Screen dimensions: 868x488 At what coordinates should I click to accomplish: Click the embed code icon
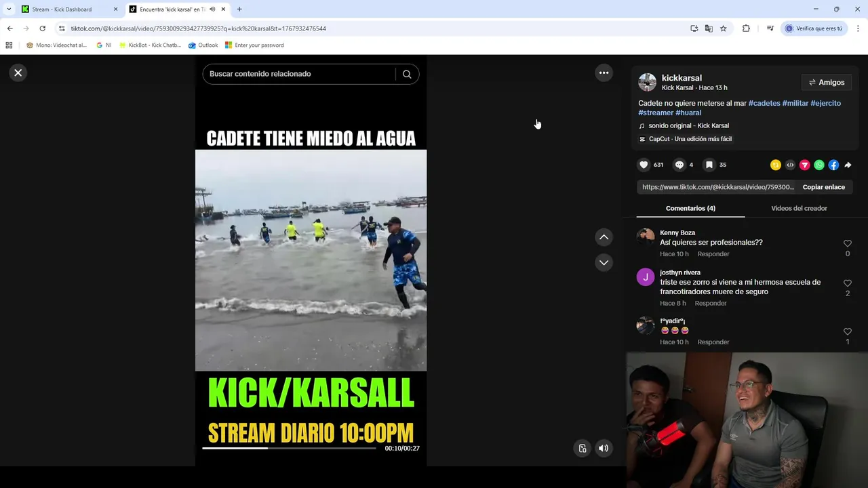coord(790,165)
